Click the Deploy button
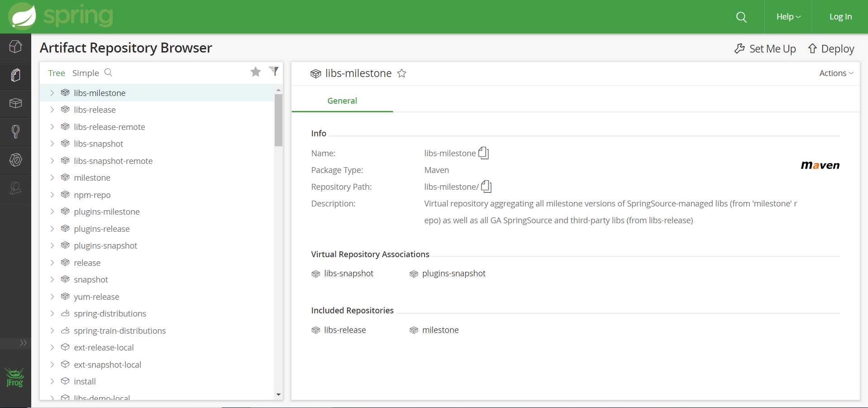Image resolution: width=868 pixels, height=408 pixels. [831, 48]
